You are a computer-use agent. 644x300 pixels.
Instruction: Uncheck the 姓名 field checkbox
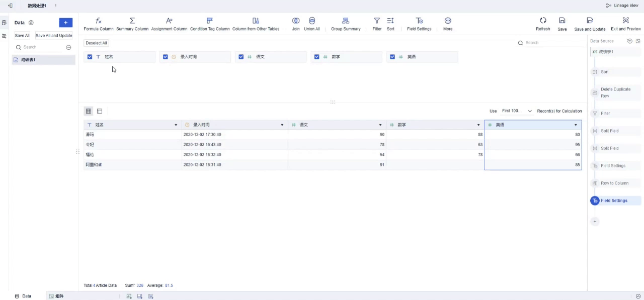pos(90,57)
